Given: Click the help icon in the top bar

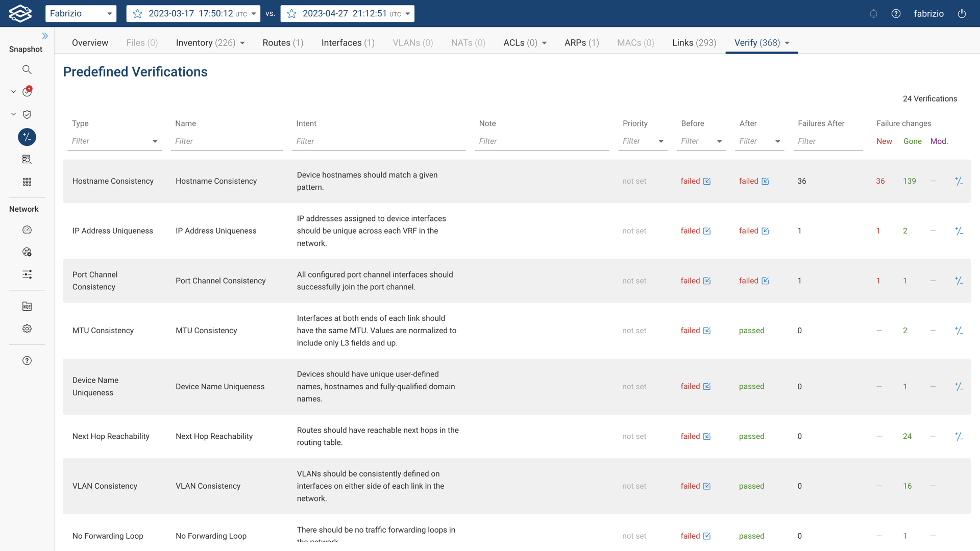Looking at the screenshot, I should click(896, 14).
